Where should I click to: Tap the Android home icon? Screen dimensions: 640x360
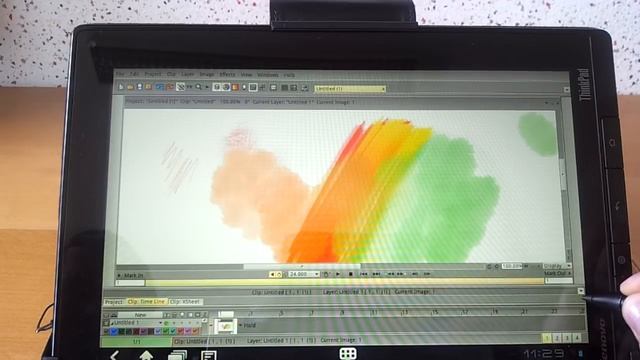pyautogui.click(x=146, y=356)
